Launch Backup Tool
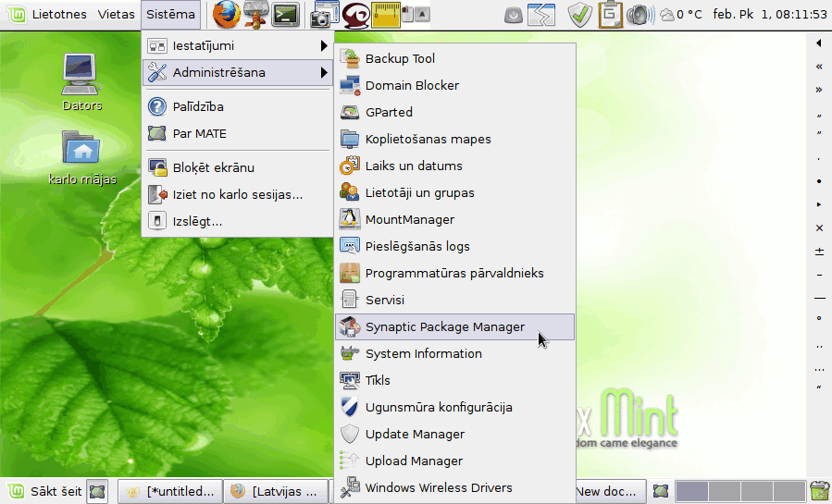Image resolution: width=832 pixels, height=504 pixels. point(454,58)
